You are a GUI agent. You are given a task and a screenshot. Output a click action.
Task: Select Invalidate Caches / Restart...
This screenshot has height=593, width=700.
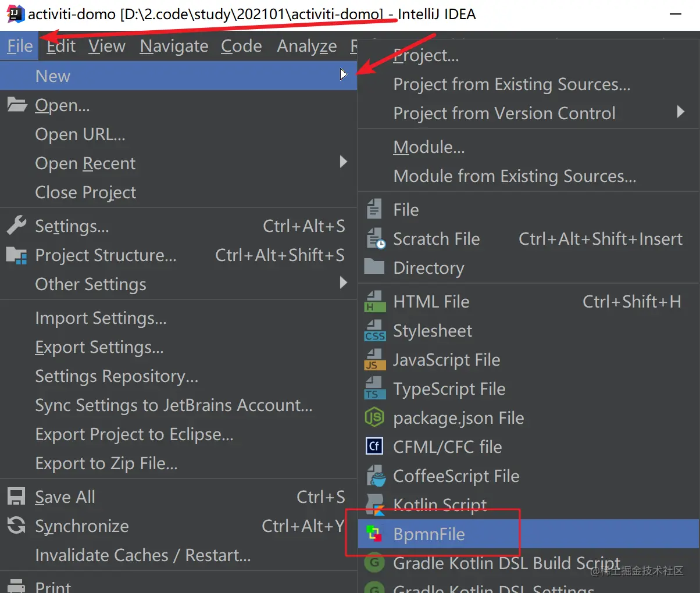coord(178,555)
